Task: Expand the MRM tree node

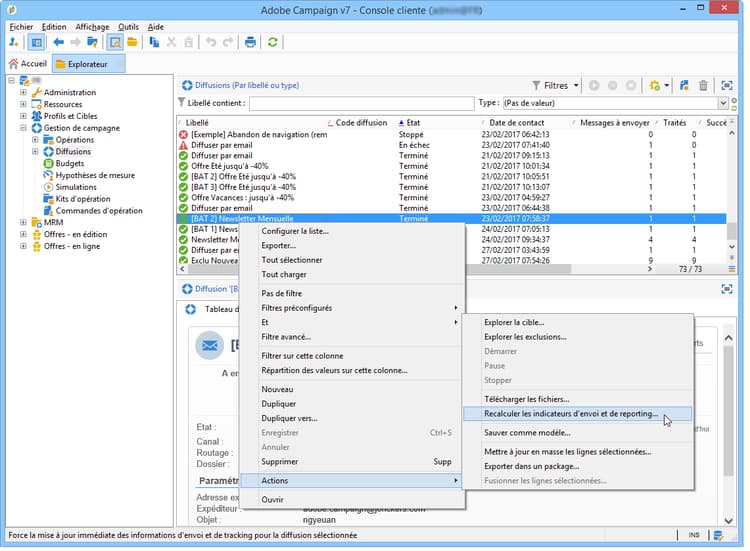Action: pyautogui.click(x=23, y=223)
